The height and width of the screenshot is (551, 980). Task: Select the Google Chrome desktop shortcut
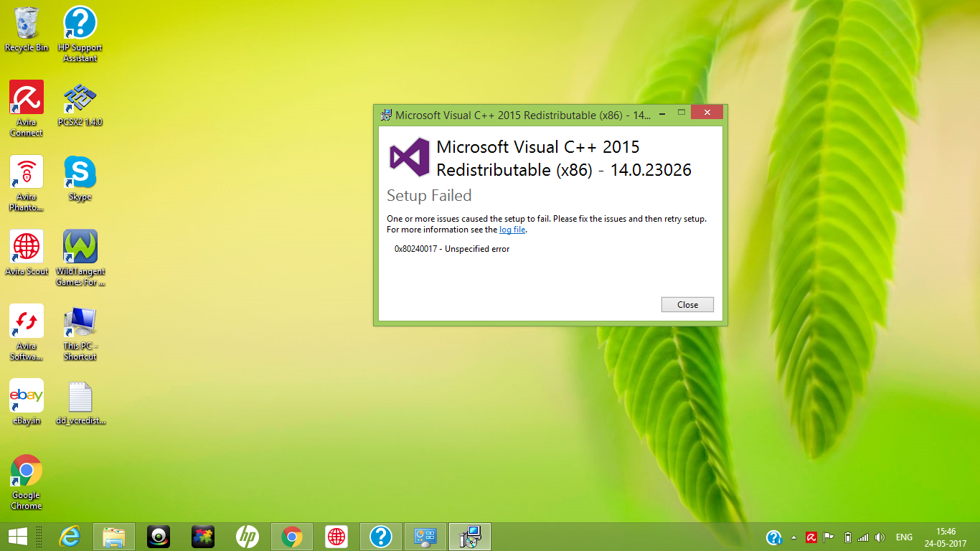point(27,481)
